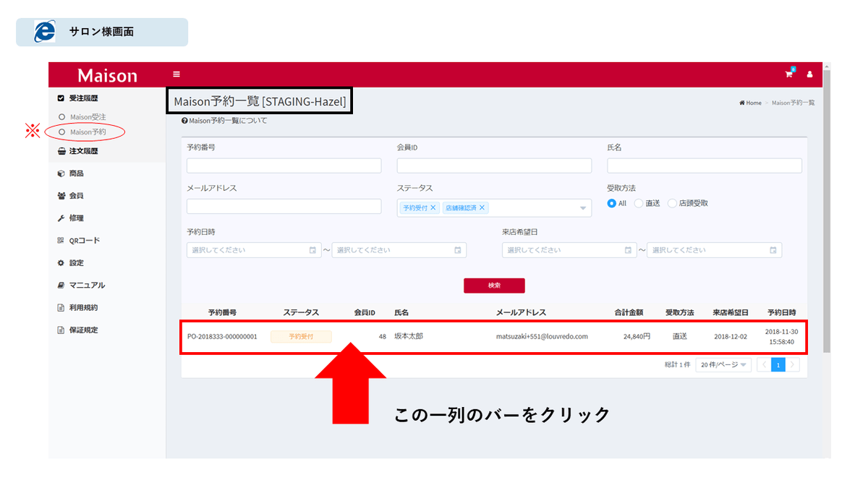Click the 予約番号 input field
Viewport: 868px width, 488px height.
pos(284,166)
